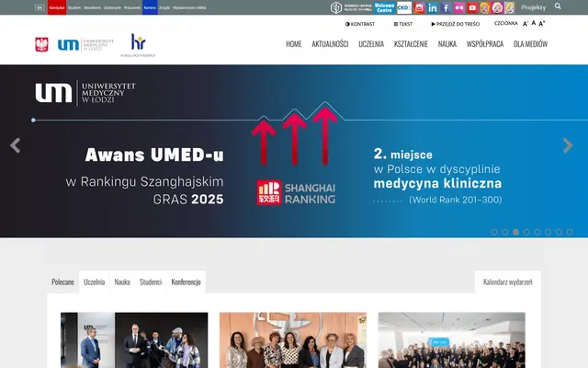Click the last cartoon face avatar icon
Image resolution: width=588 pixels, height=368 pixels.
(x=509, y=7)
